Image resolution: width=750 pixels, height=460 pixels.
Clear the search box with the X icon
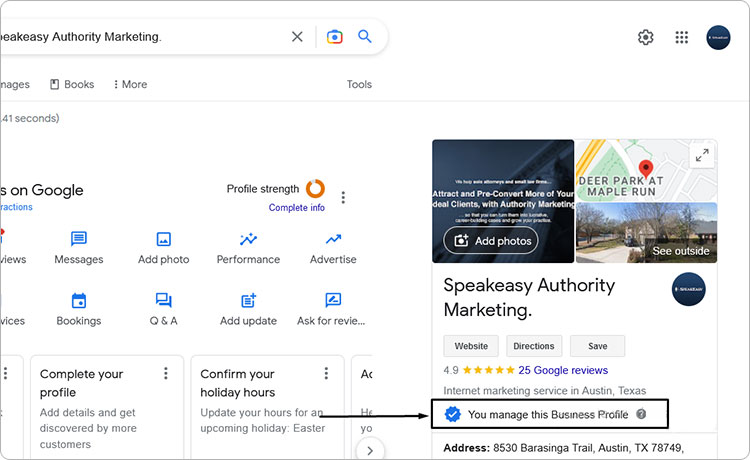(297, 37)
